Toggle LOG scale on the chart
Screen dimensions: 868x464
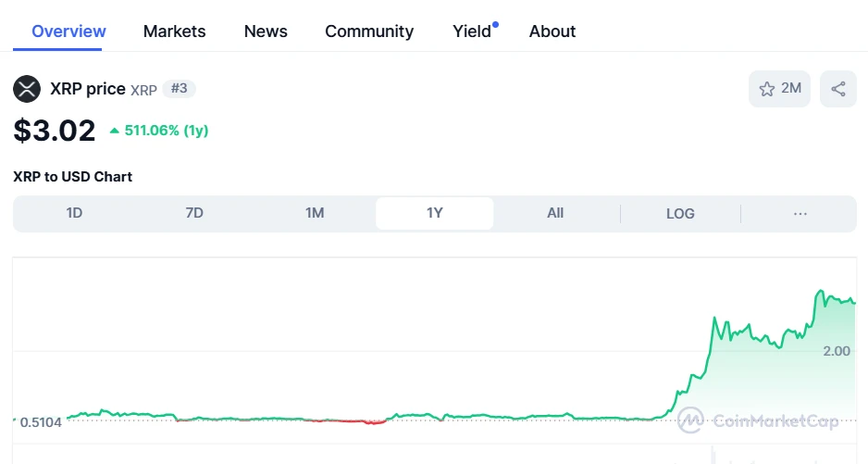pyautogui.click(x=680, y=213)
